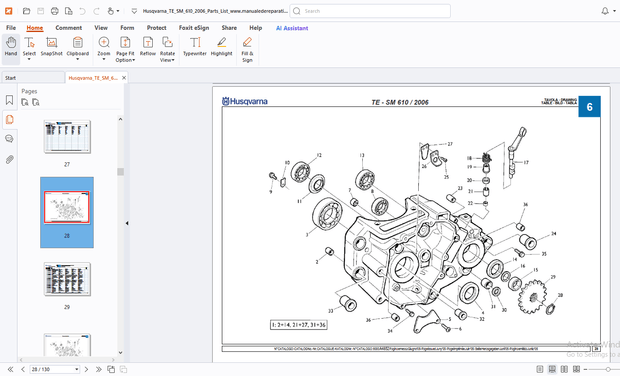Click the Undo arrow
This screenshot has height=376, width=620.
click(x=82, y=11)
